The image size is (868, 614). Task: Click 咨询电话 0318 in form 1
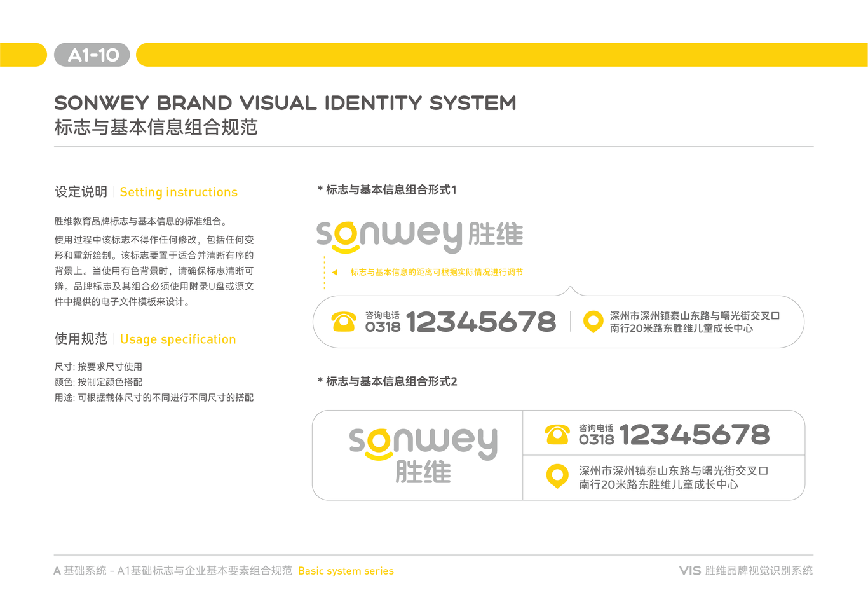tap(383, 322)
